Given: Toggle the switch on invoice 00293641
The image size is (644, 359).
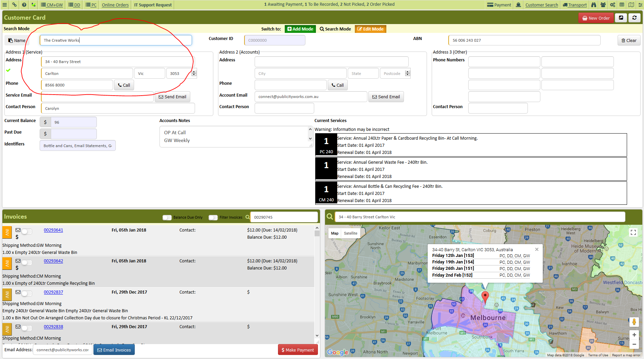Looking at the screenshot, I should point(27,232).
